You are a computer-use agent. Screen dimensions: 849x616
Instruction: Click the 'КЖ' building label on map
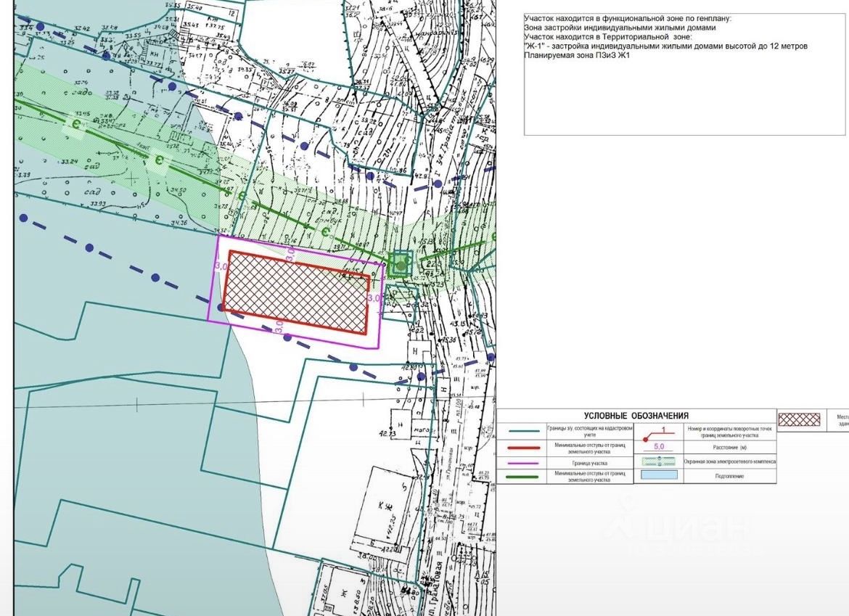tap(385, 507)
